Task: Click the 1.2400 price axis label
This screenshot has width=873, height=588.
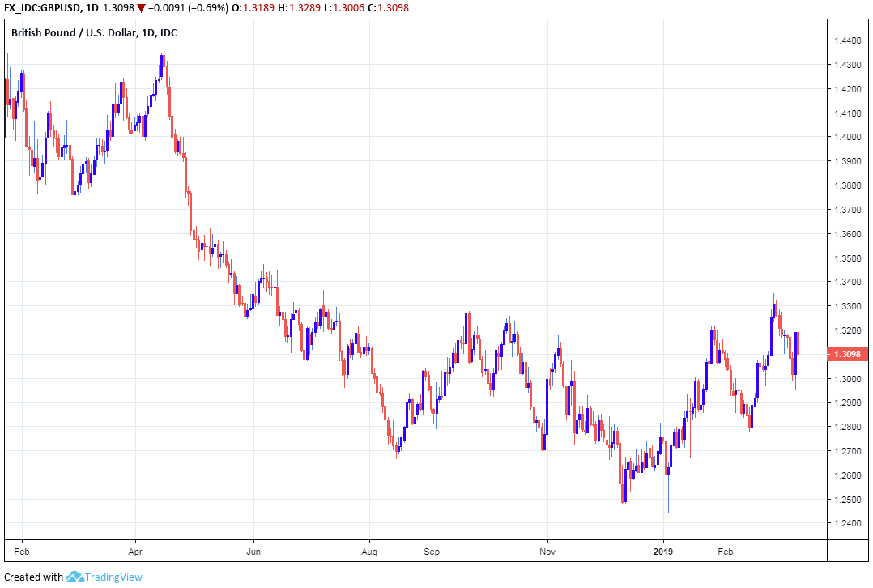Action: click(x=847, y=523)
